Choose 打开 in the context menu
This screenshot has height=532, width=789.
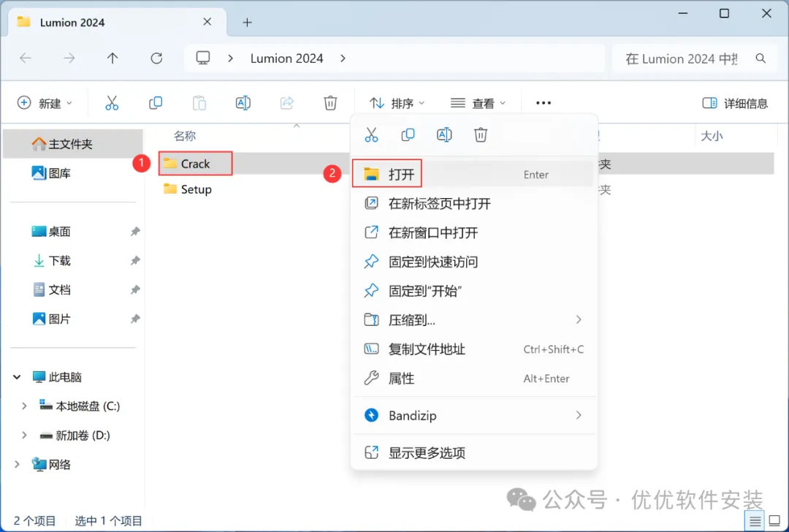473,174
